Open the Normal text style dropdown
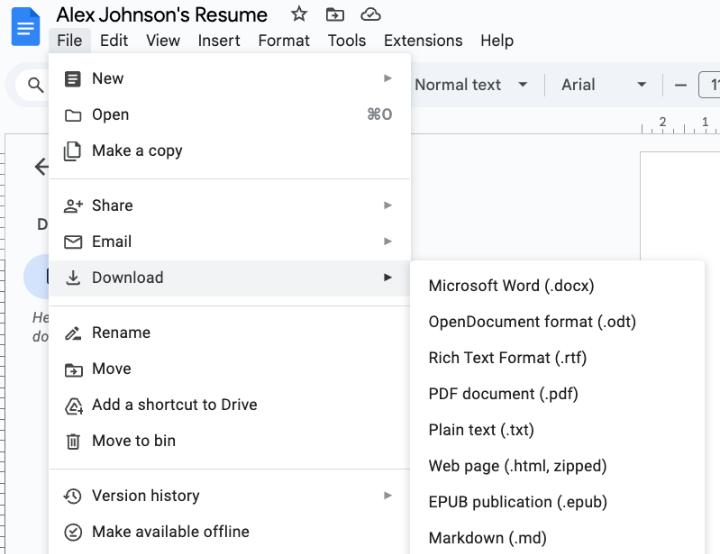This screenshot has height=554, width=720. (471, 85)
